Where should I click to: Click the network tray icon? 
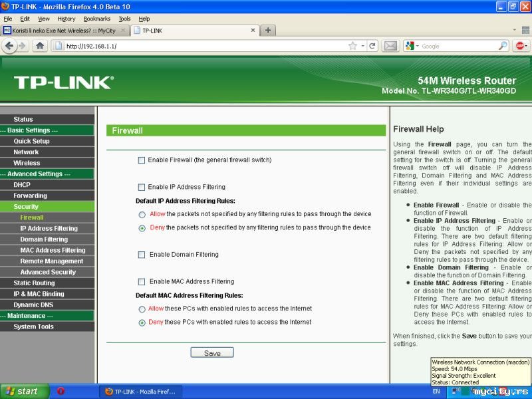pyautogui.click(x=455, y=392)
